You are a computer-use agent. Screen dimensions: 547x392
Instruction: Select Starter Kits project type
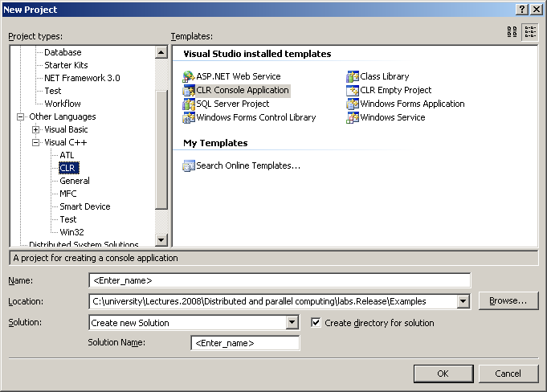[66, 65]
